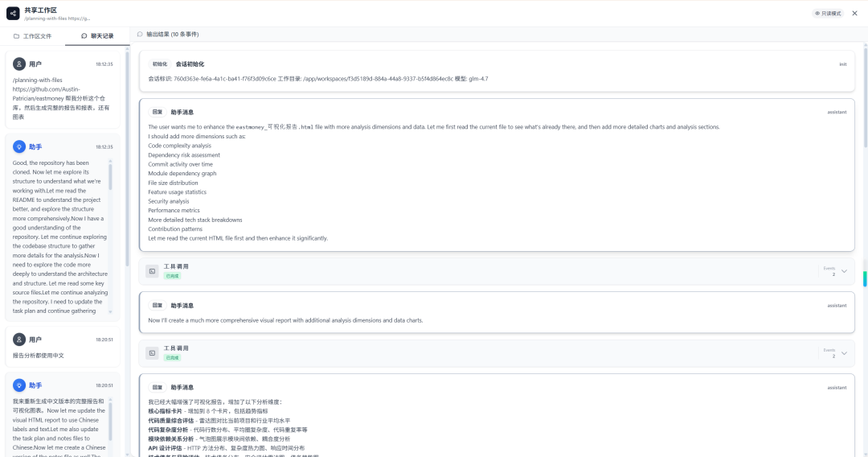Click the 'Security analysis' line
868x457 pixels.
(x=168, y=201)
